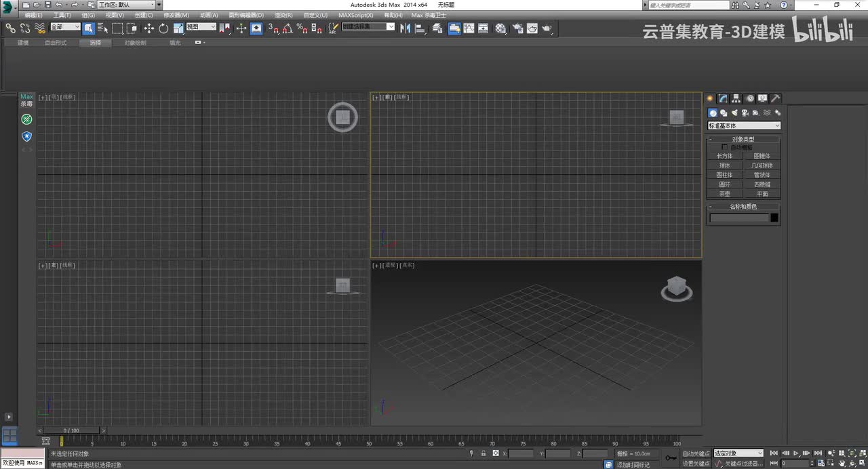This screenshot has height=469, width=868.
Task: Open the Curve Editor icon
Action: coord(469,28)
